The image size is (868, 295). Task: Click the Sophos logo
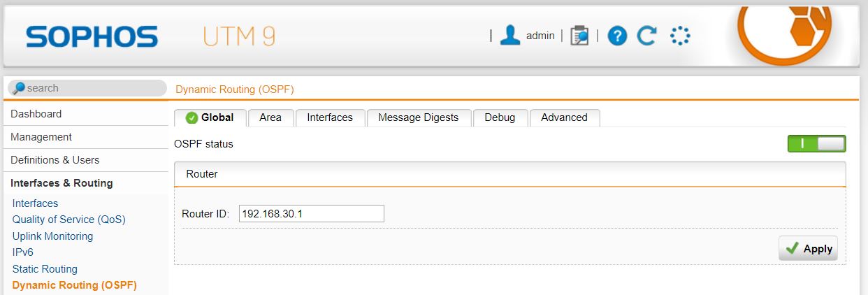(x=92, y=36)
